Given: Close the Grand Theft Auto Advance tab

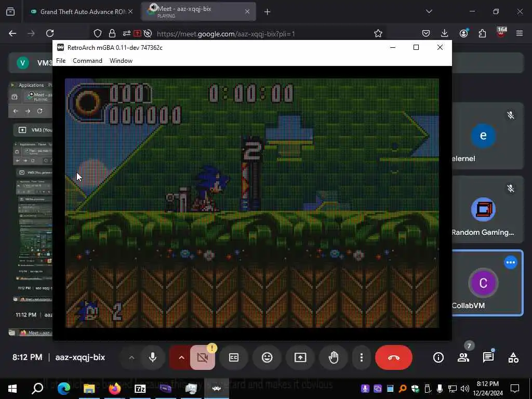Looking at the screenshot, I should (130, 12).
